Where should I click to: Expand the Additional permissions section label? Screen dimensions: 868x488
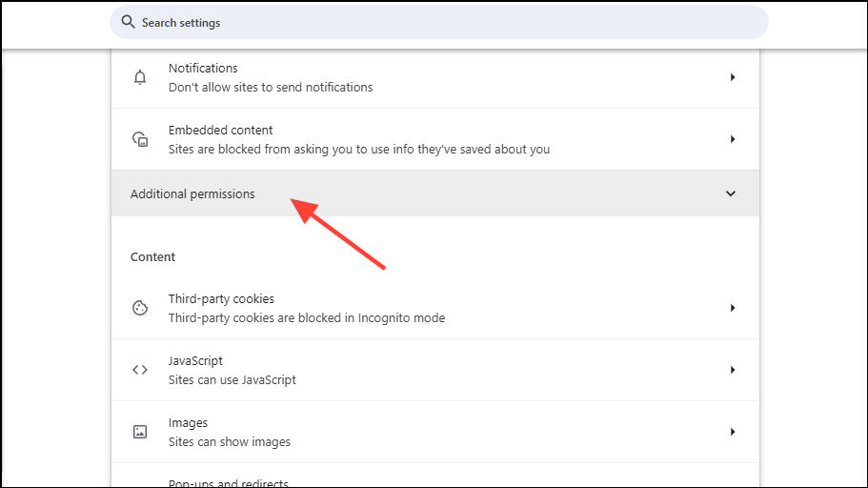coord(192,193)
